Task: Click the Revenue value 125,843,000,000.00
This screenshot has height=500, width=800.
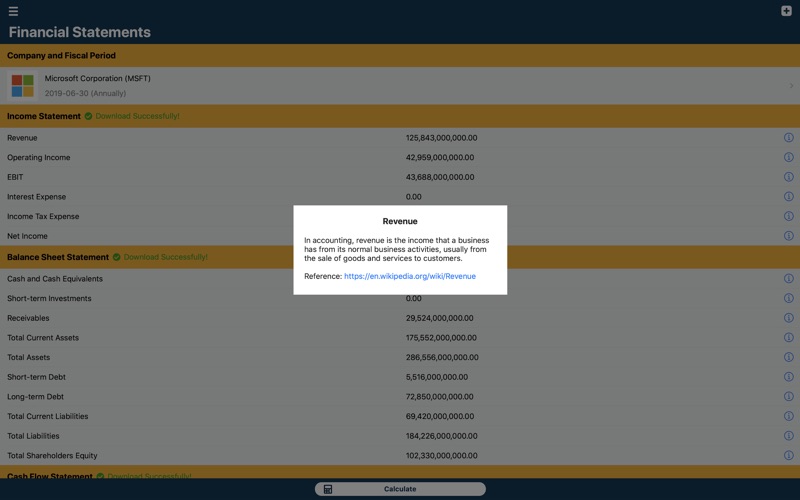Action: [x=441, y=138]
